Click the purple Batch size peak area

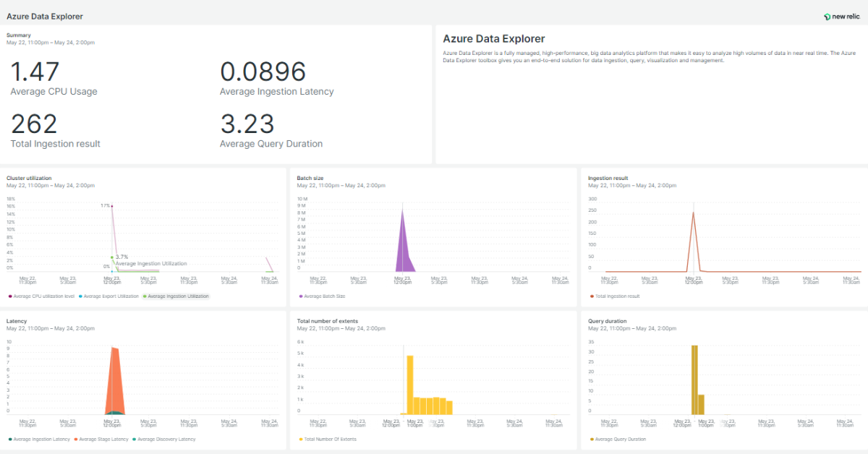coord(405,249)
